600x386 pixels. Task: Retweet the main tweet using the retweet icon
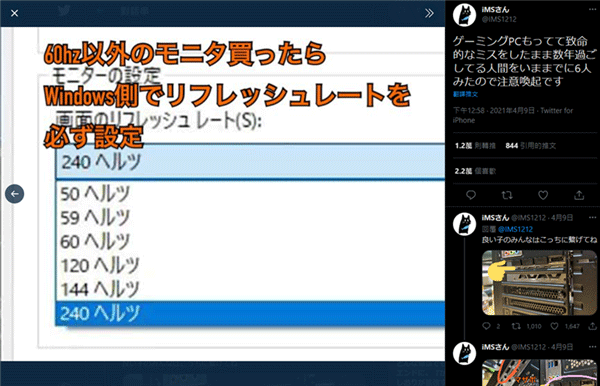click(507, 195)
